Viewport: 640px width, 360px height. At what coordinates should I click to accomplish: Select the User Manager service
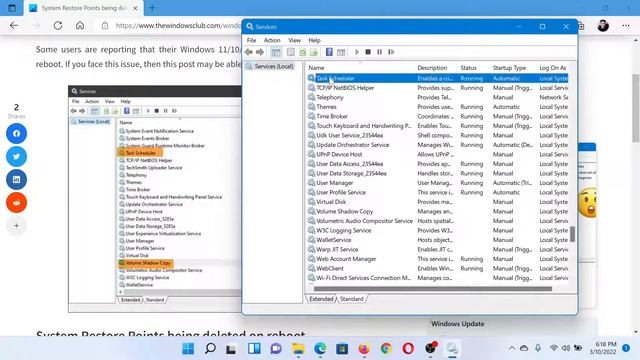[x=438, y=183]
